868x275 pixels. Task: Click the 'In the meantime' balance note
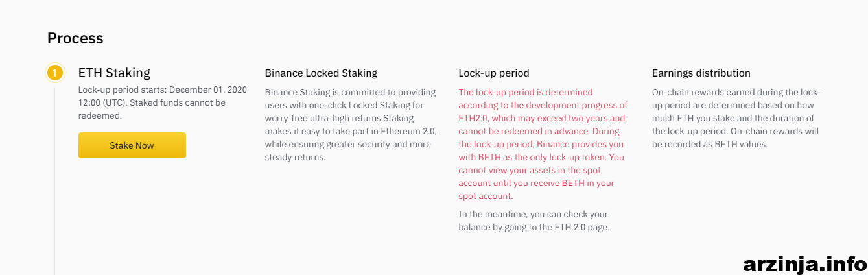tap(533, 221)
